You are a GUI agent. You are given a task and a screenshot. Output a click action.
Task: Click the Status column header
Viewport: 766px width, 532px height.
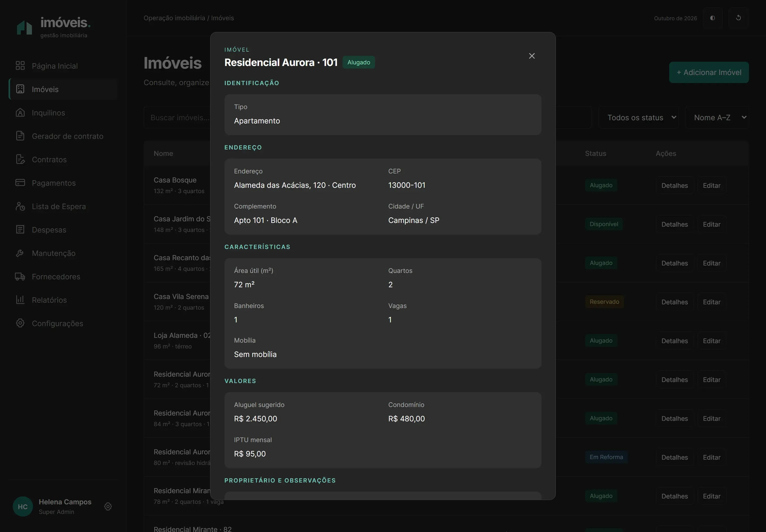click(x=595, y=153)
